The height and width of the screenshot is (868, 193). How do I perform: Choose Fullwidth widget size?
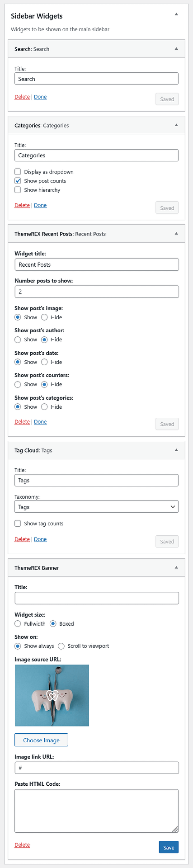click(x=18, y=624)
